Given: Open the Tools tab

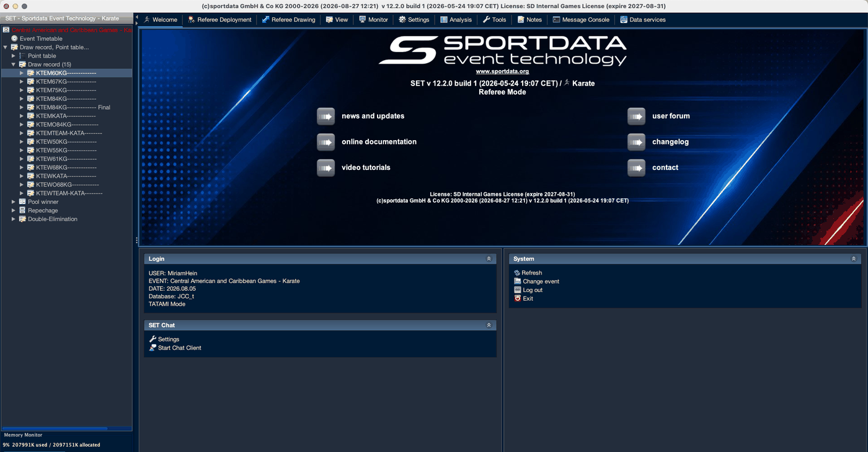Looking at the screenshot, I should coord(494,20).
